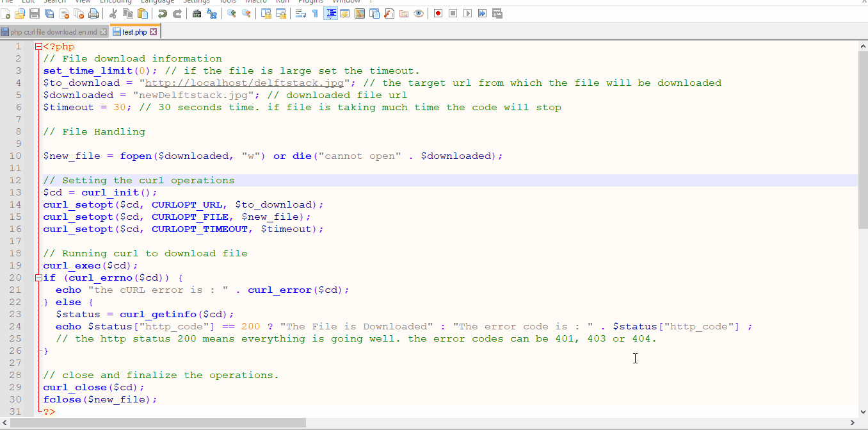Click "The File is Downloaded" string
Image resolution: width=868 pixels, height=430 pixels.
coord(357,326)
